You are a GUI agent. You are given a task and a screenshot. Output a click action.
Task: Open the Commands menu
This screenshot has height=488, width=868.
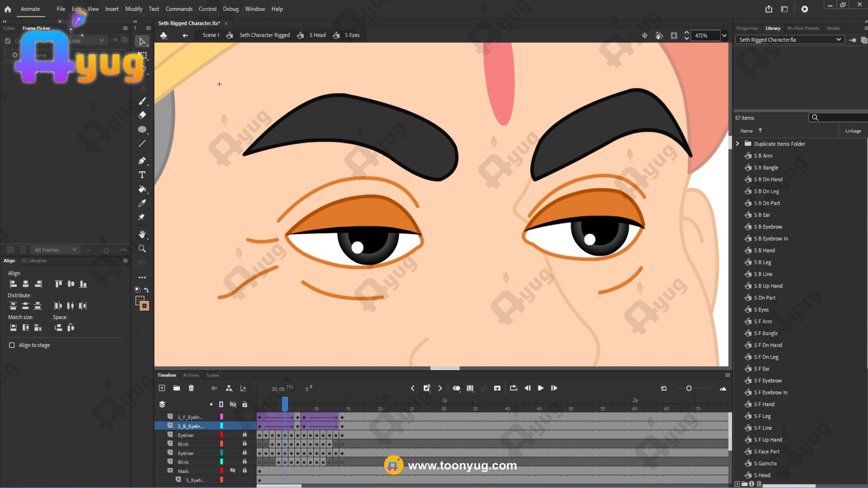(x=179, y=9)
